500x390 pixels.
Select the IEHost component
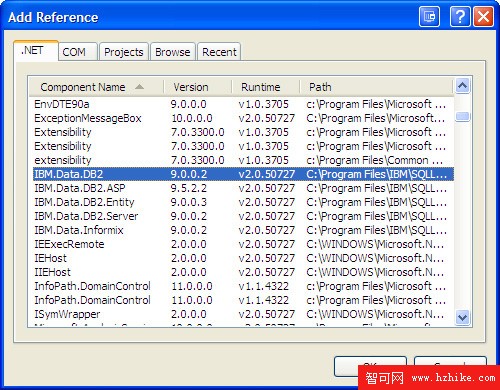243,258
